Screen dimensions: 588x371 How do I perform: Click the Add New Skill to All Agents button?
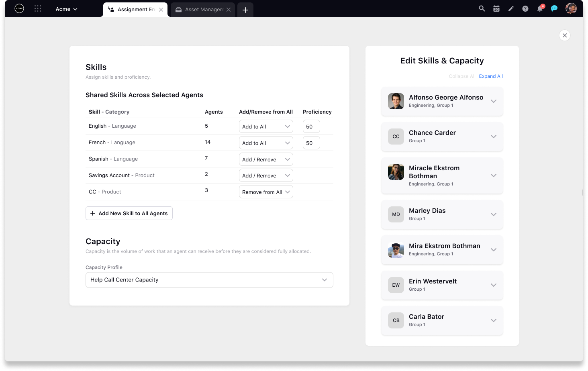129,213
